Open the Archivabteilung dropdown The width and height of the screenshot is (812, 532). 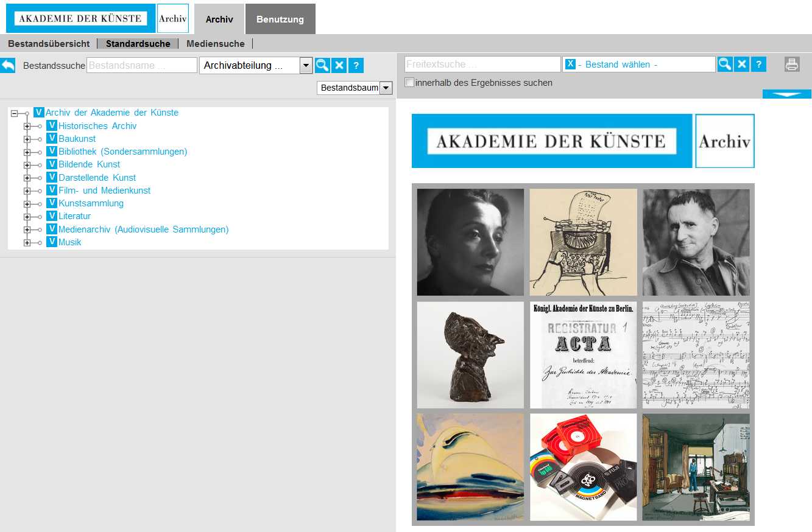point(256,65)
